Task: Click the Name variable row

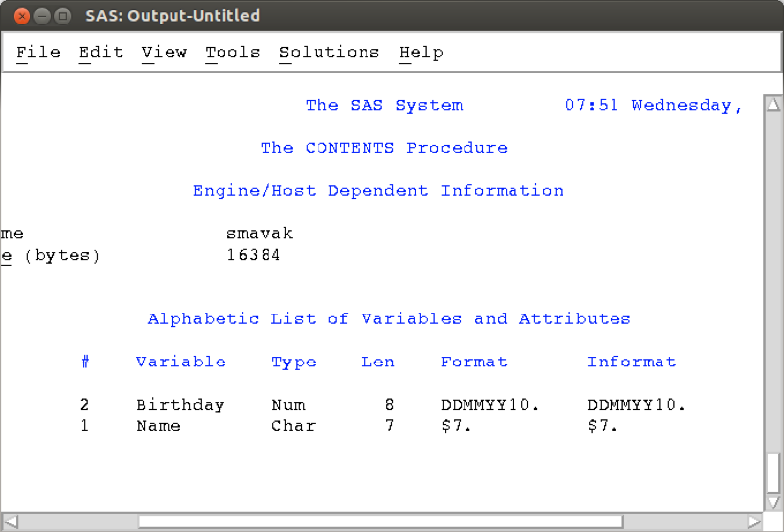Action: click(350, 426)
